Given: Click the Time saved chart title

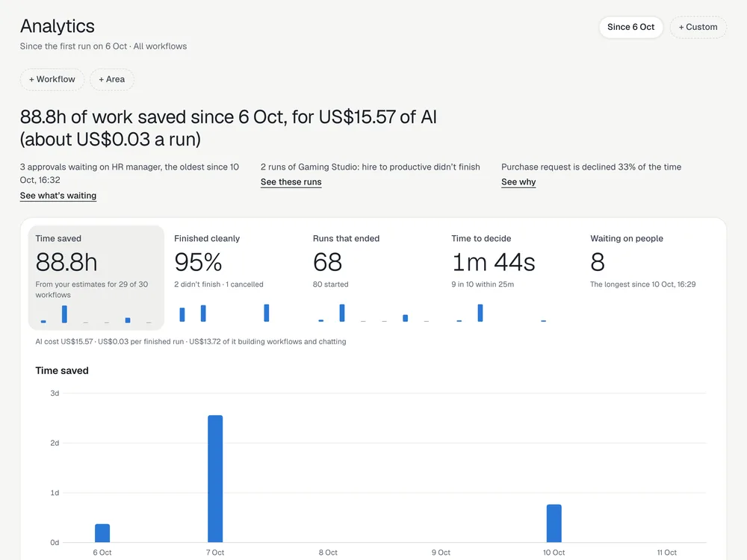Looking at the screenshot, I should pyautogui.click(x=62, y=370).
